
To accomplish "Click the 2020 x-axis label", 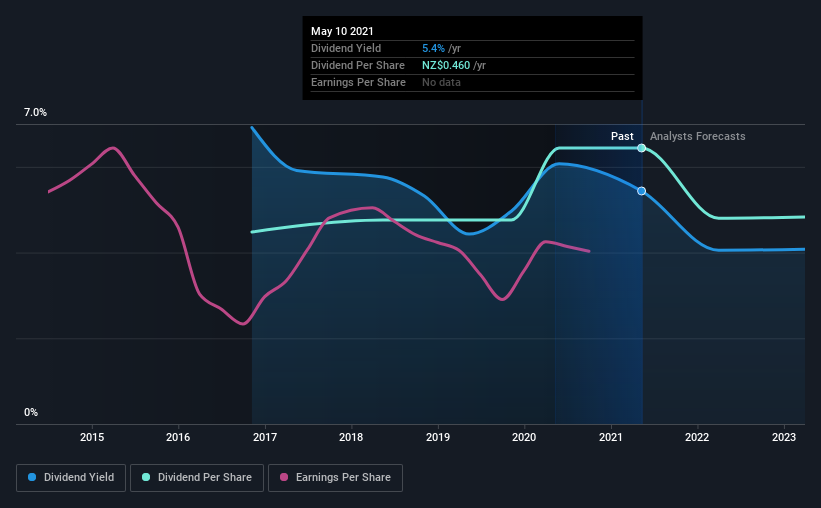I will (x=524, y=437).
